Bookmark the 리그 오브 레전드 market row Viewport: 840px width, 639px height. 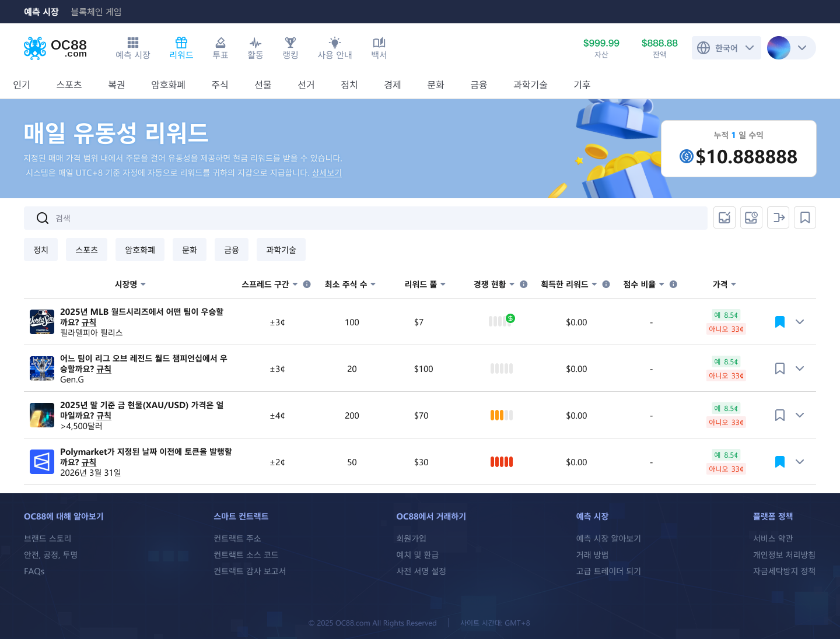click(779, 368)
